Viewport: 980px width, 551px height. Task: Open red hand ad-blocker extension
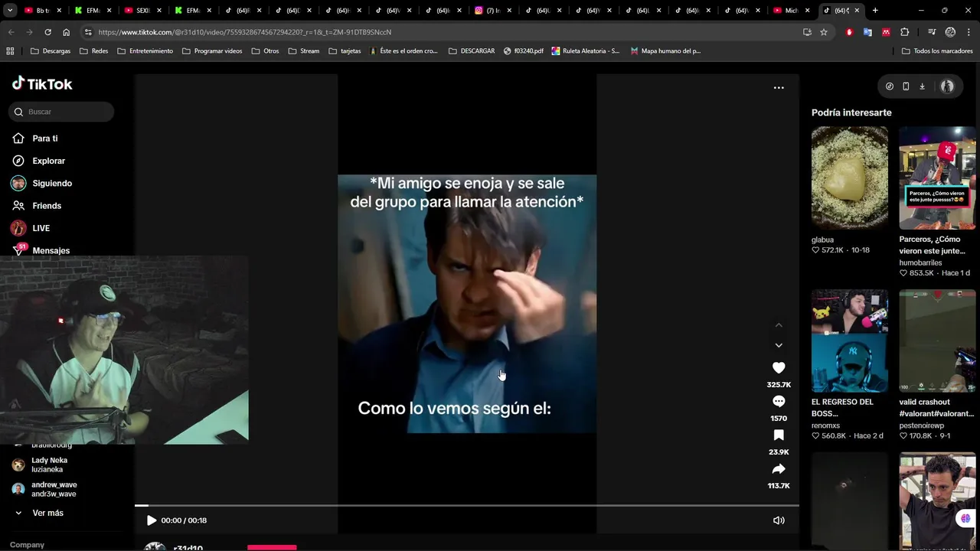849,32
